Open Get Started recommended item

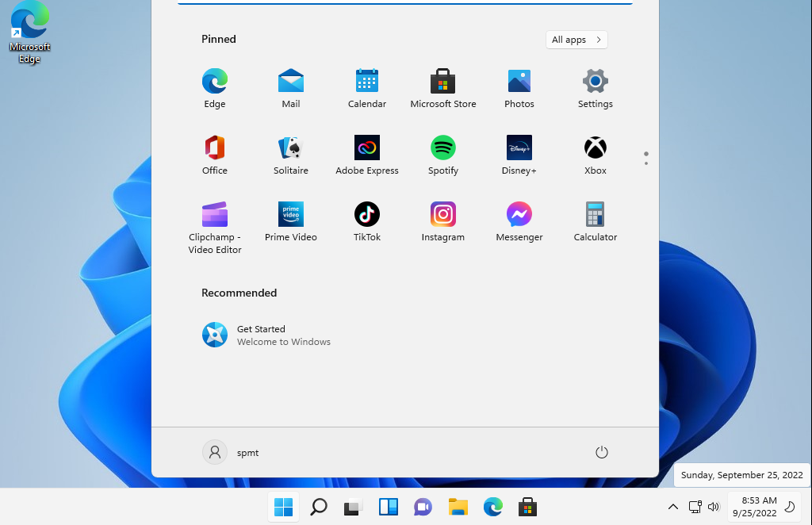point(266,335)
